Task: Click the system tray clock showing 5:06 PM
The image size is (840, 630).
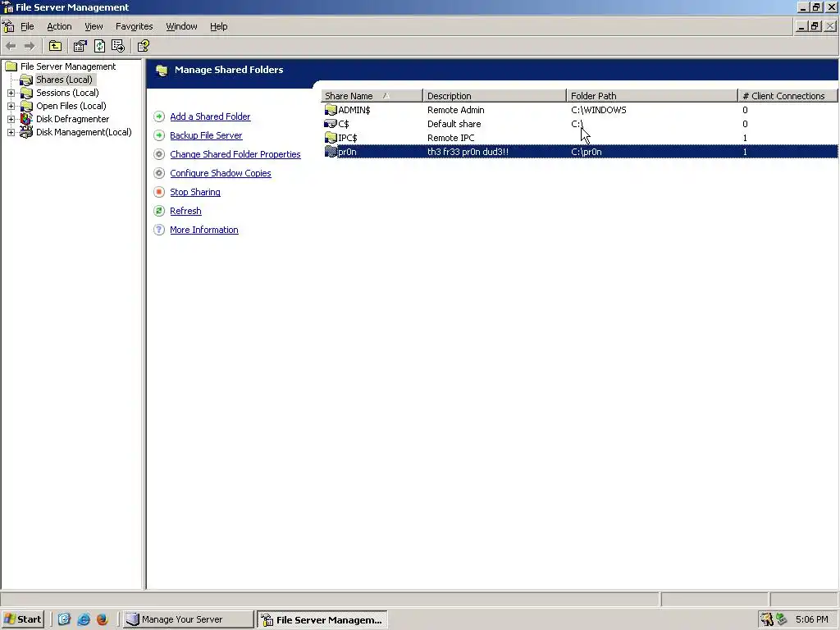Action: click(x=811, y=619)
